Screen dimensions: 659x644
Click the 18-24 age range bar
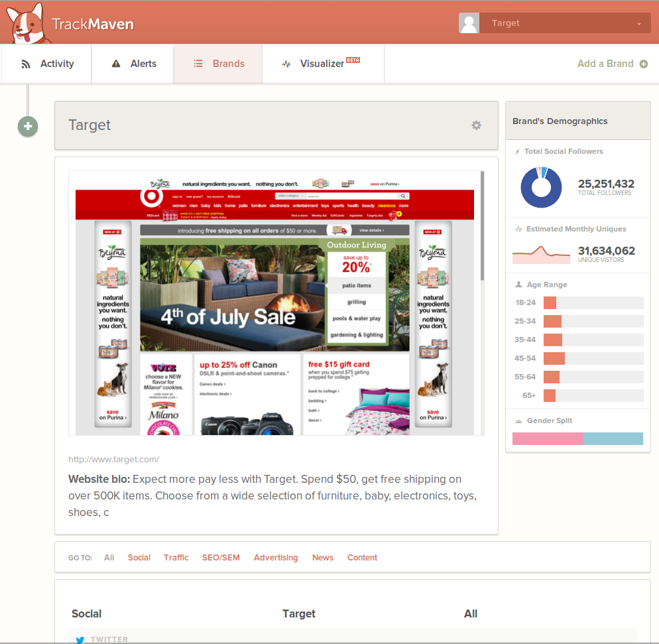(593, 302)
